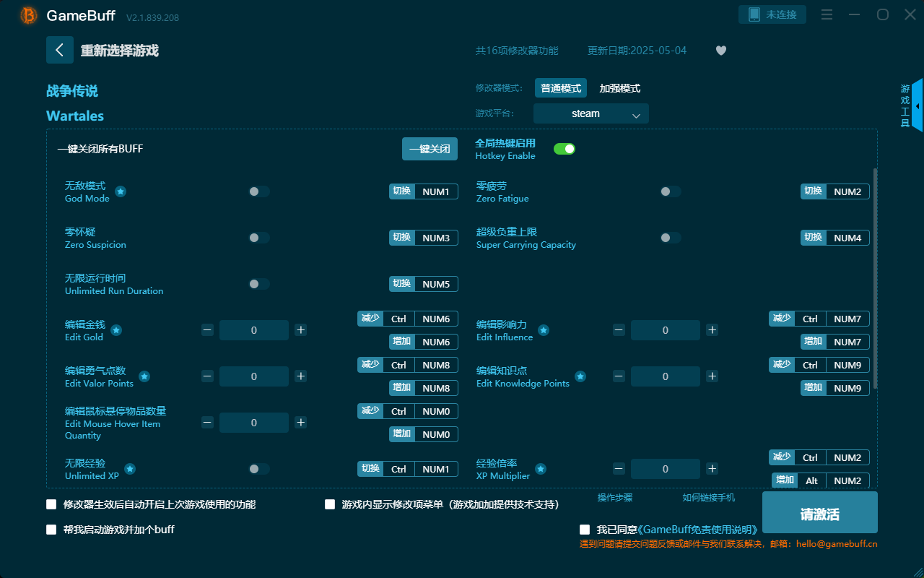Screen dimensions: 924x578
Task: Click the star next to Edit Influence
Action: 542,331
